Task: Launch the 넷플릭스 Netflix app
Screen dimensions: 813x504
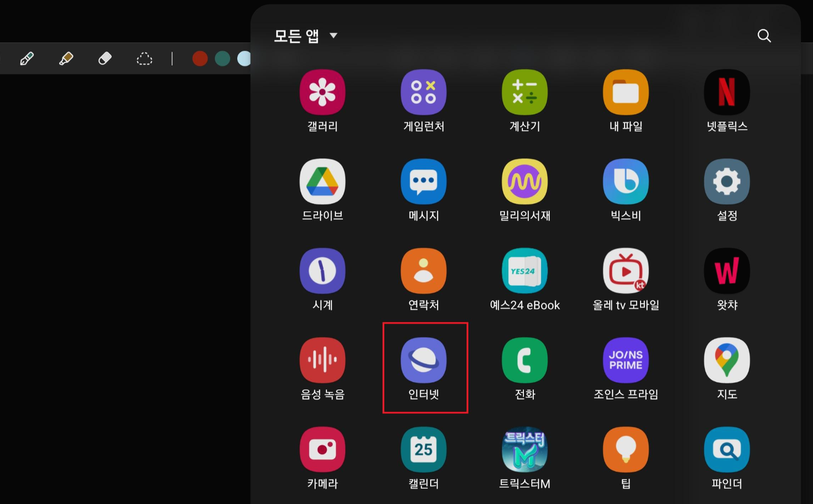Action: coord(727,92)
